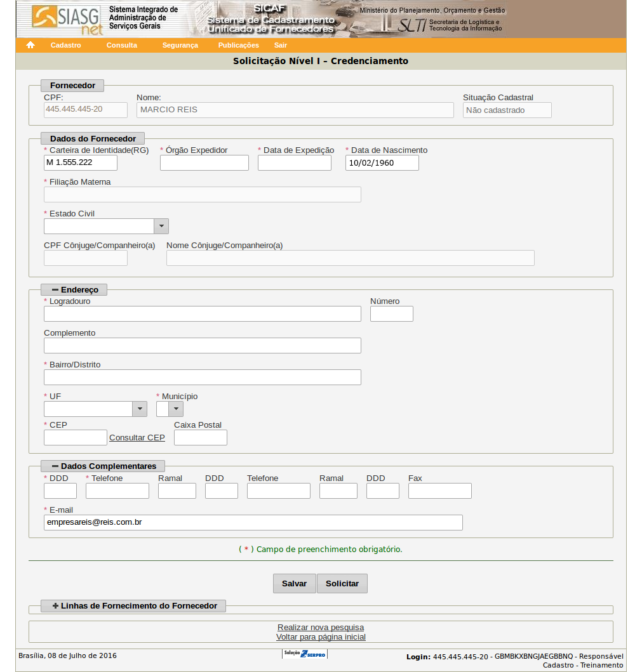
Task: Collapse the Endereço section
Action: pos(74,290)
